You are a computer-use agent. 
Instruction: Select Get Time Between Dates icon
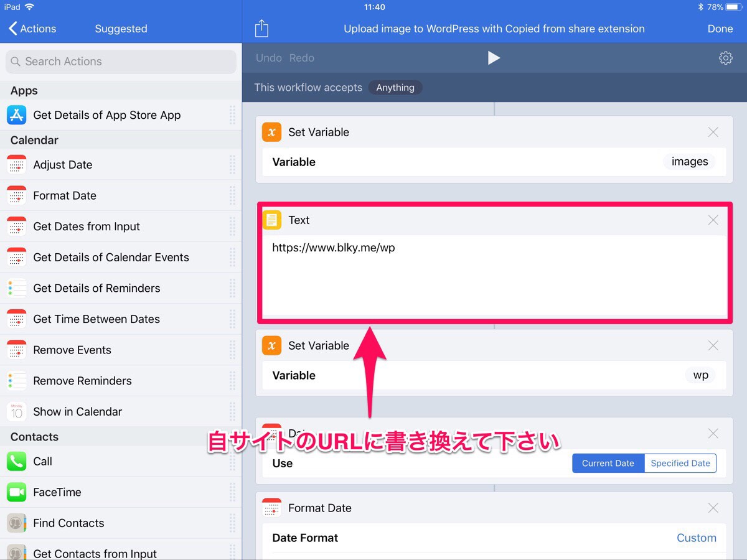pyautogui.click(x=16, y=319)
